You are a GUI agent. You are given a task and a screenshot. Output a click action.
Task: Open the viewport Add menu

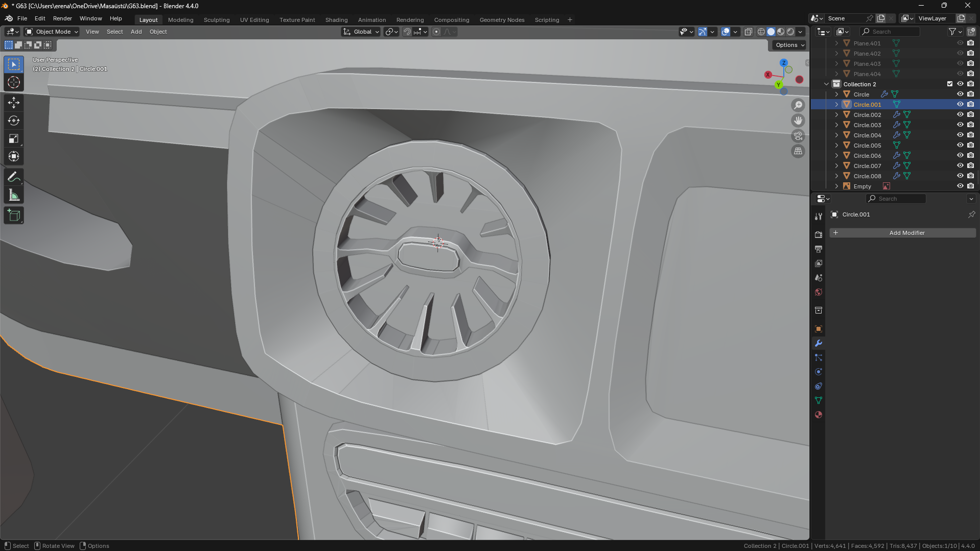point(136,32)
